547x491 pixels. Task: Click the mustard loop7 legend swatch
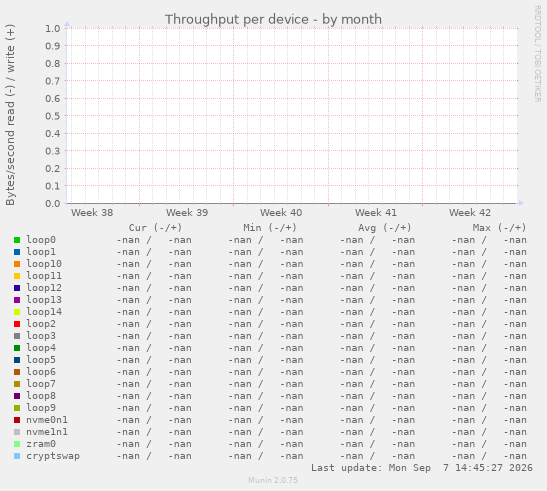(17, 384)
